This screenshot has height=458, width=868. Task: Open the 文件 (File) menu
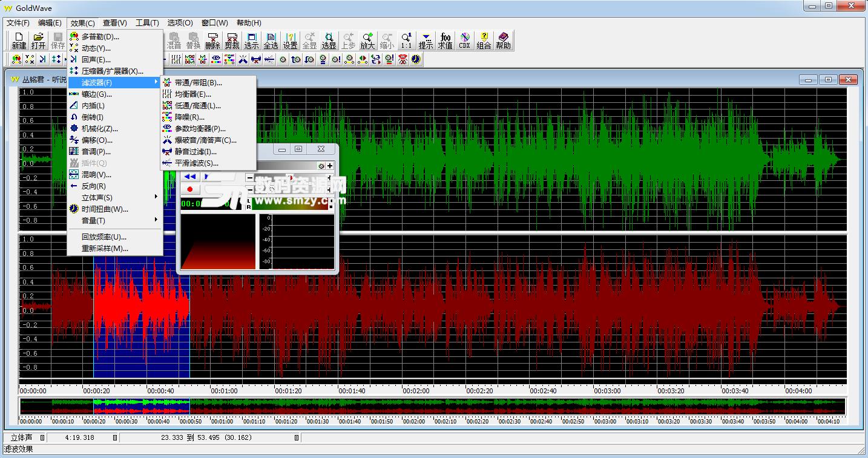18,23
